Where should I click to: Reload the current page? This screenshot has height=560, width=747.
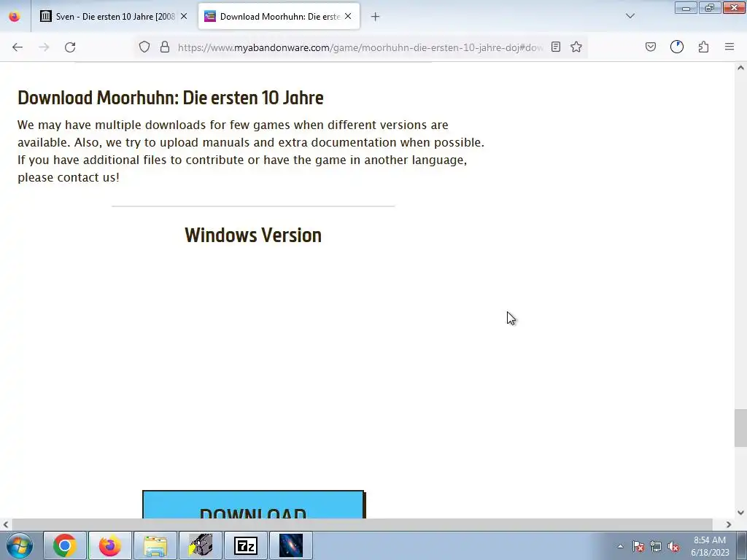(x=70, y=47)
